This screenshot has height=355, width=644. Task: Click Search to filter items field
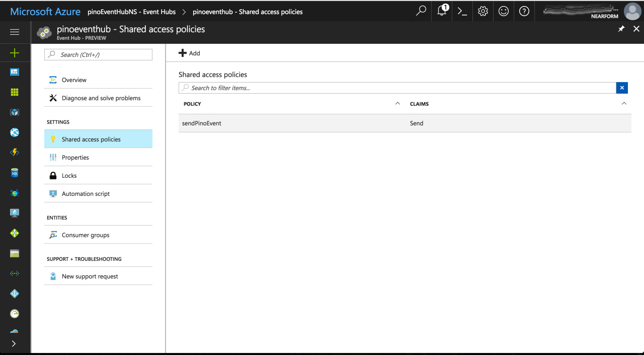(x=397, y=88)
